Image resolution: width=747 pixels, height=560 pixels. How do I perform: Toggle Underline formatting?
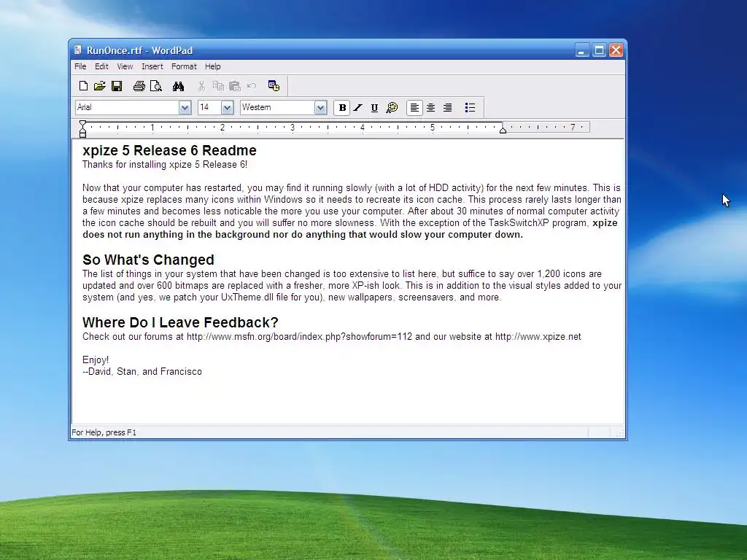[374, 108]
